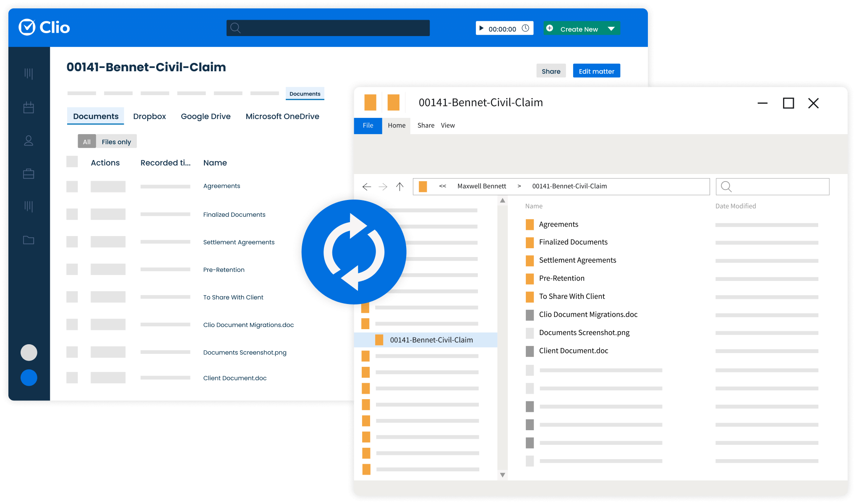Go up one folder level arrow
The width and height of the screenshot is (856, 504).
[x=399, y=187]
